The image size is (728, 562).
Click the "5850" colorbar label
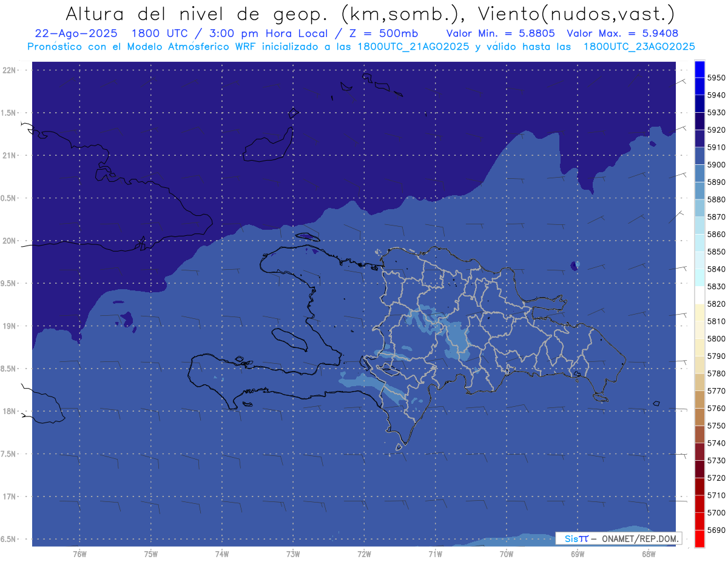(x=716, y=252)
